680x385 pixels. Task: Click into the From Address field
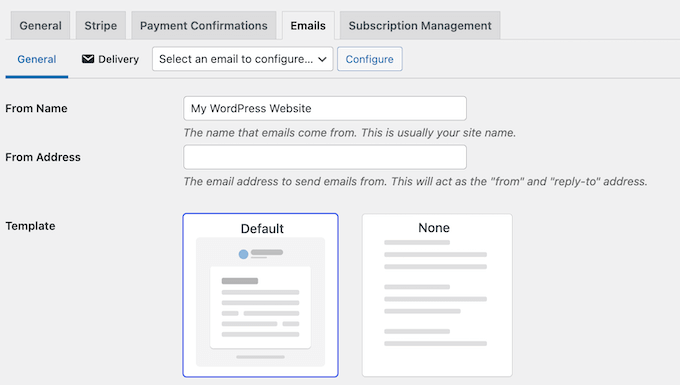coord(325,157)
